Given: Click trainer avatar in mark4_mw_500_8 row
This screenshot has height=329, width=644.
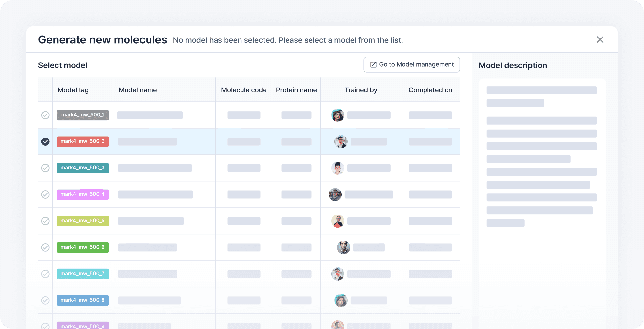Looking at the screenshot, I should pos(341,300).
